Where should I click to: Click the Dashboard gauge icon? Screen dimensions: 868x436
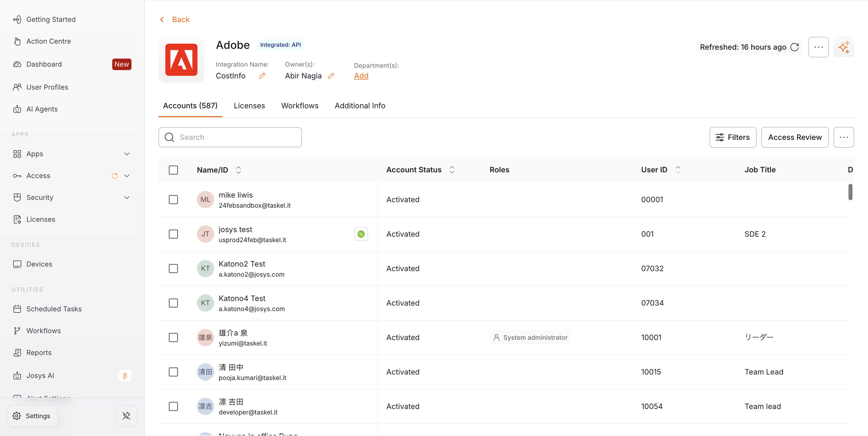(x=17, y=64)
